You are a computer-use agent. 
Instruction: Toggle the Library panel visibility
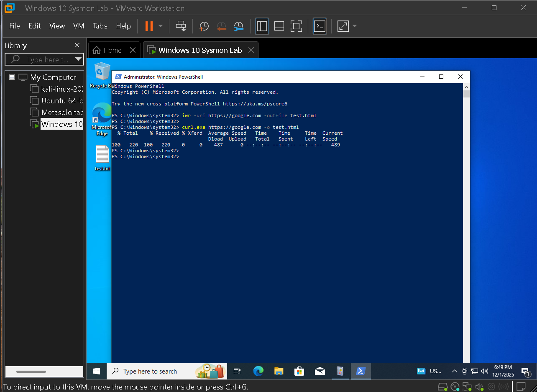[x=262, y=26]
